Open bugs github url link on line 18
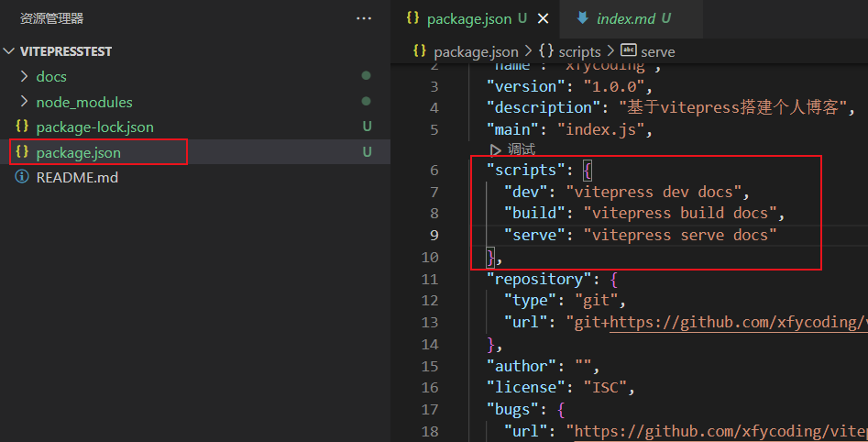Image resolution: width=868 pixels, height=442 pixels. 720,431
